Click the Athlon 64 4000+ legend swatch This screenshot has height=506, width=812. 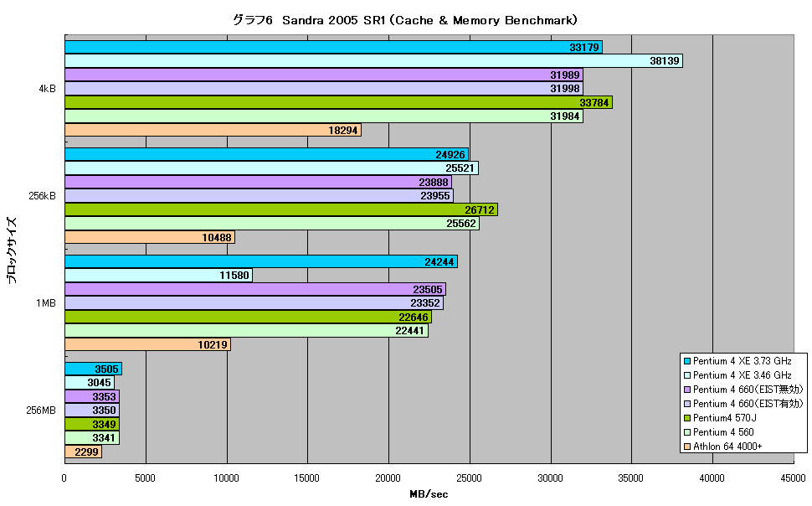[x=687, y=447]
